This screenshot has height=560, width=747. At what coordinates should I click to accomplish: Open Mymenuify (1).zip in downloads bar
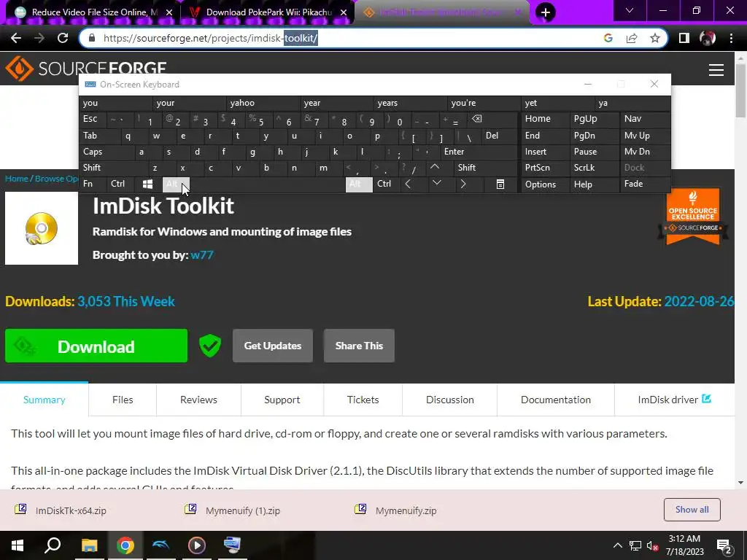coord(242,510)
